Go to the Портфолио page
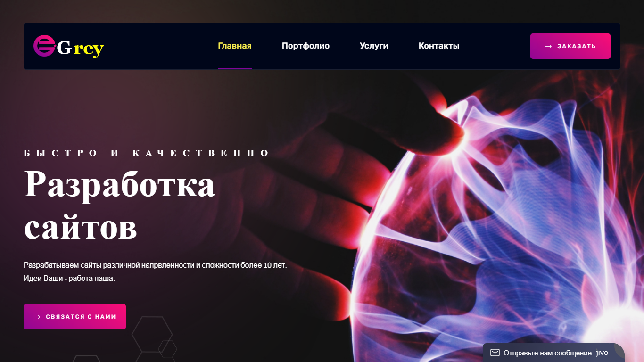Image resolution: width=644 pixels, height=362 pixels. point(305,46)
